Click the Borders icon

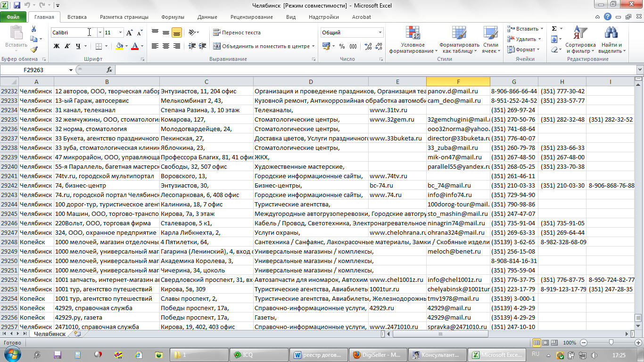(98, 46)
